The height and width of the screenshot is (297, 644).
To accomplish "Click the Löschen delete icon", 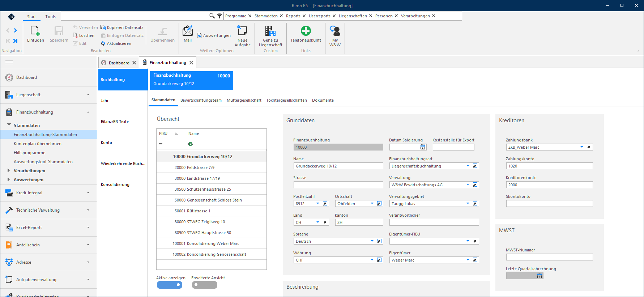I will (75, 35).
